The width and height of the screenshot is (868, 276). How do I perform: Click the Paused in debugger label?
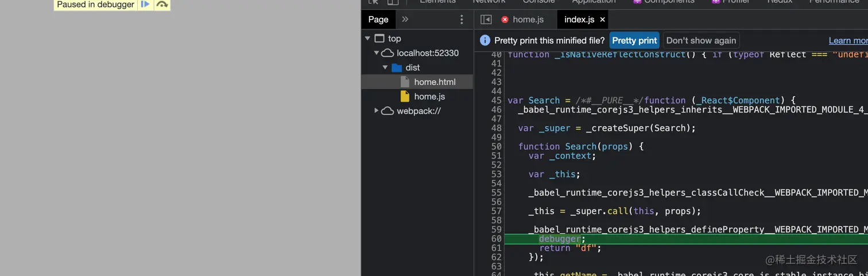pyautogui.click(x=96, y=5)
